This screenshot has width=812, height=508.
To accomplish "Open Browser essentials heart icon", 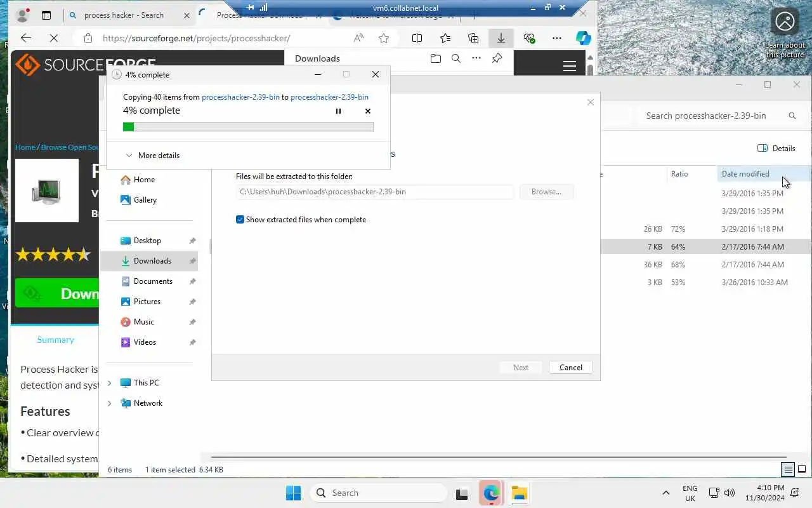I will coord(529,38).
